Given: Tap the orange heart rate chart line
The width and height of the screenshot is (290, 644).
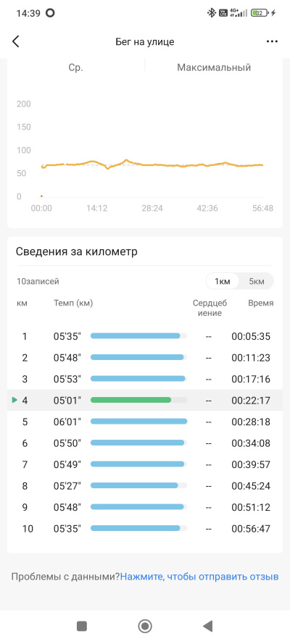Looking at the screenshot, I should (152, 164).
